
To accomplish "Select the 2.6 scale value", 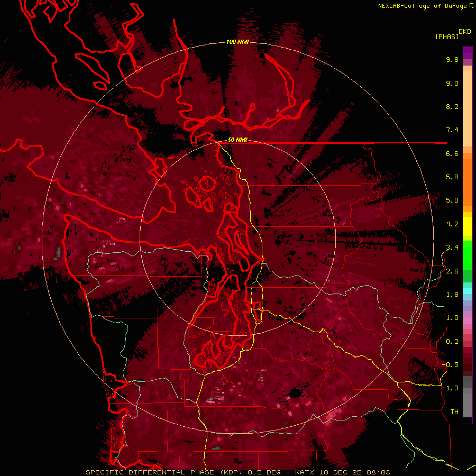I will pos(452,271).
